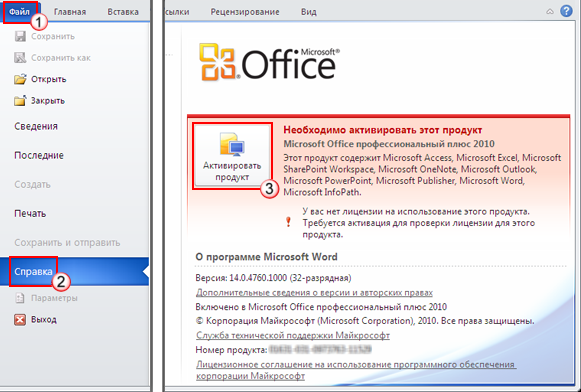Screen dimensions: 581x392
Task: Click the Открыть folder icon
Action: tap(20, 79)
